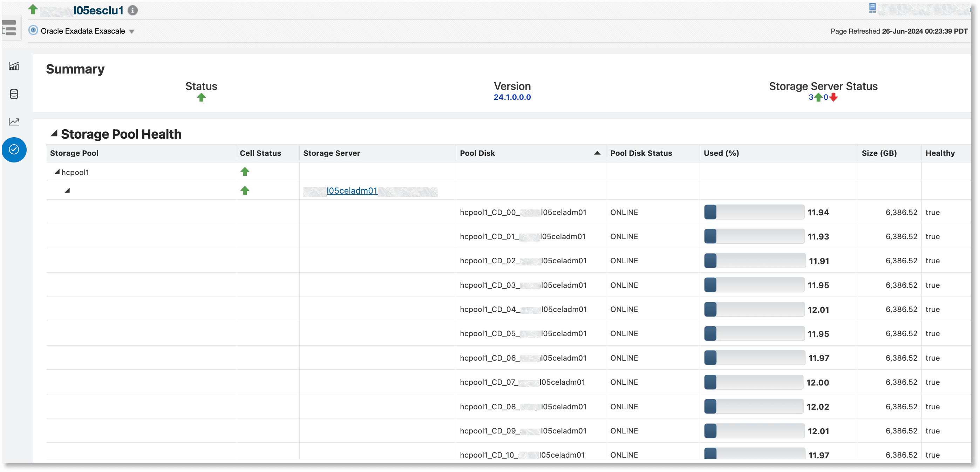Open the l05celadm01 storage server link
The width and height of the screenshot is (980, 472).
(x=352, y=191)
